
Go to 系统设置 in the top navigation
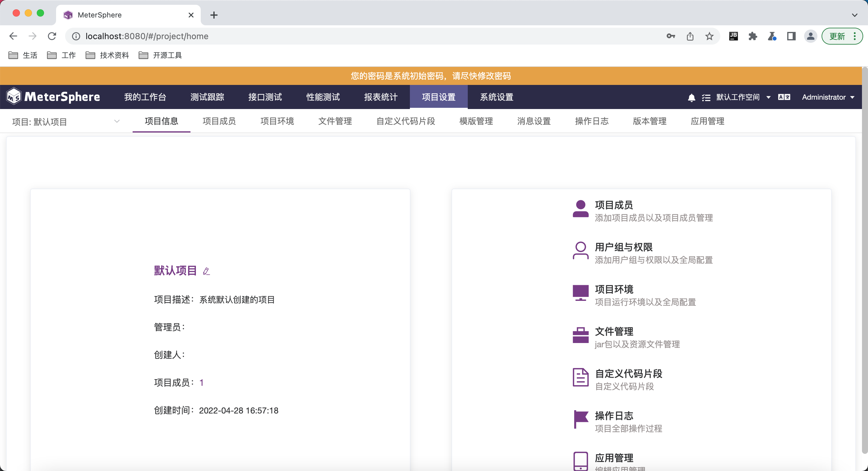pos(496,97)
